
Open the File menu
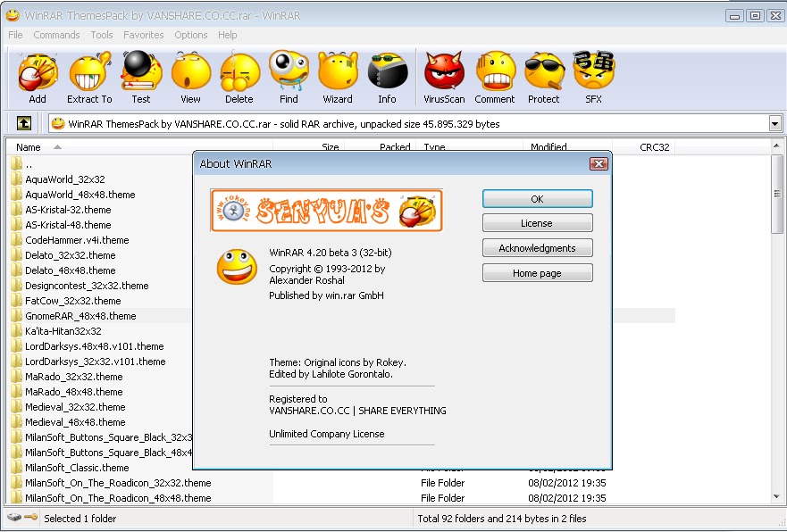[15, 35]
